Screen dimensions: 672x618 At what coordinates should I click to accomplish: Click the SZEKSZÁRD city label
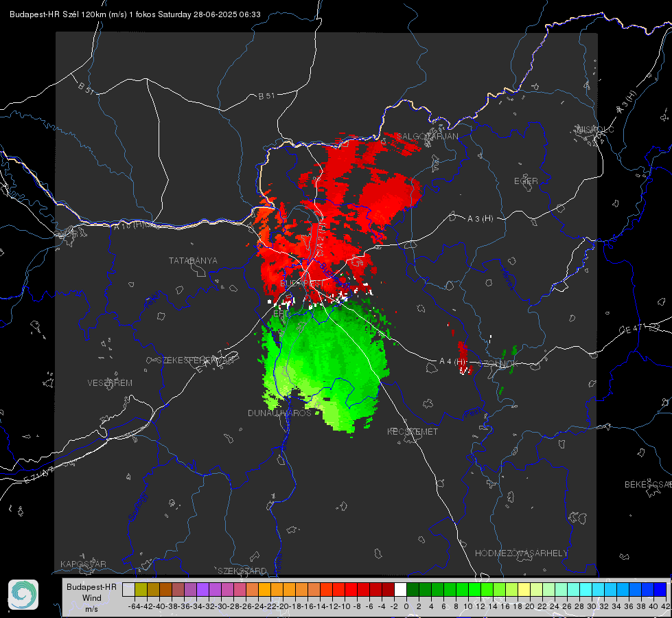click(x=242, y=571)
